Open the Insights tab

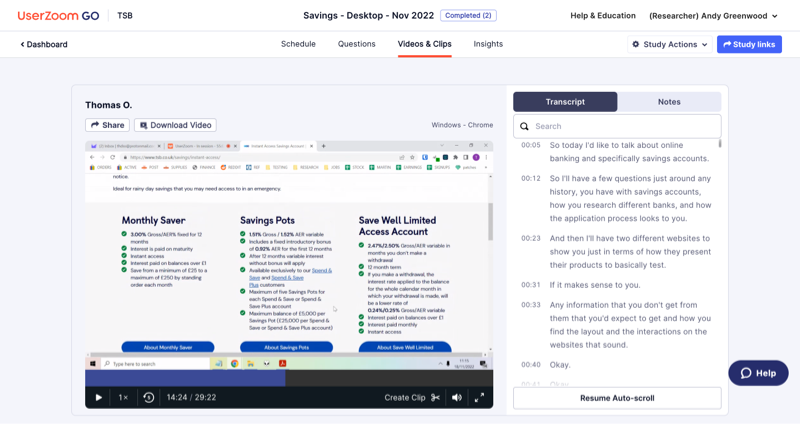click(488, 44)
